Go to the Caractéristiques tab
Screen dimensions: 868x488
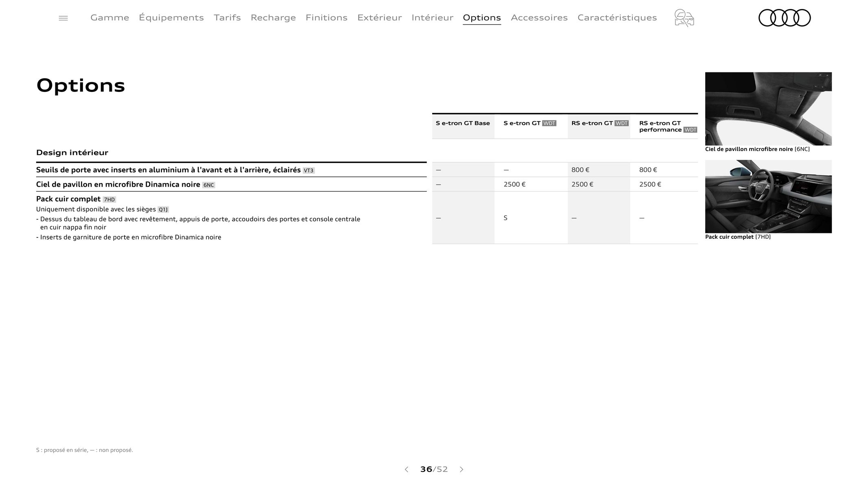(x=617, y=17)
